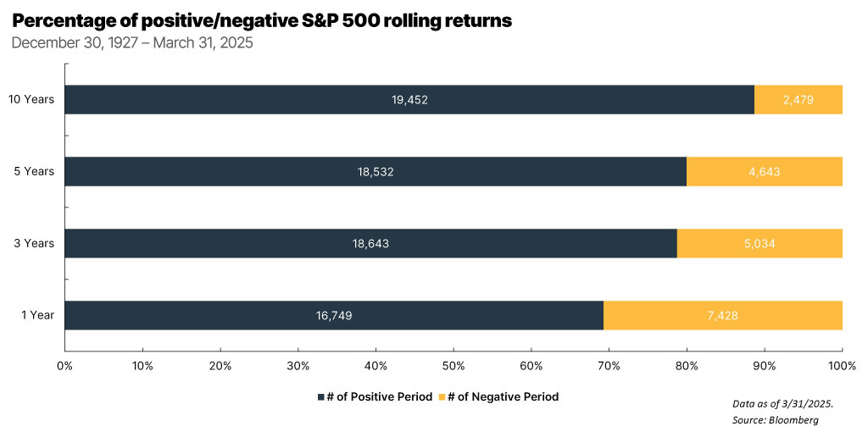Select the 10 Years positive bar showing 19,452
The width and height of the screenshot is (868, 432).
pyautogui.click(x=409, y=99)
